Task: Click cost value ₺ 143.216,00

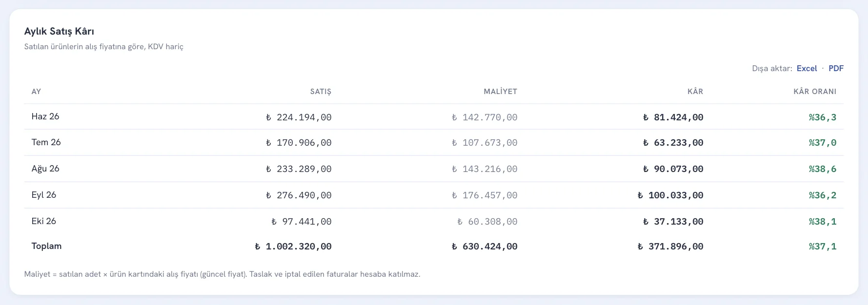Action: click(484, 169)
